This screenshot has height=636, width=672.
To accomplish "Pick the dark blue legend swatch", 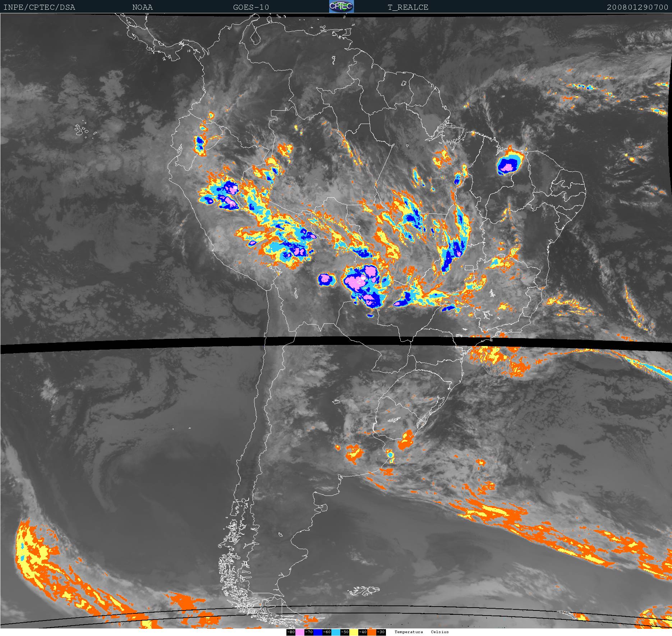I will pyautogui.click(x=318, y=632).
